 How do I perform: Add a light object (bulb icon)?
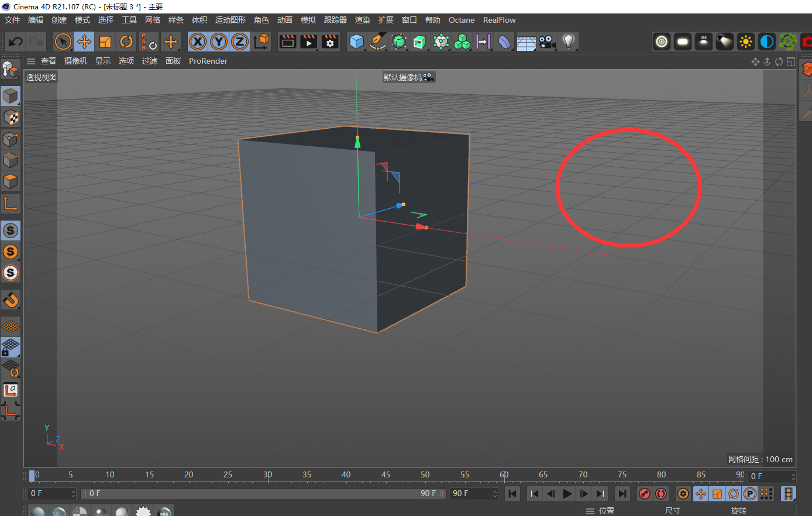(568, 42)
